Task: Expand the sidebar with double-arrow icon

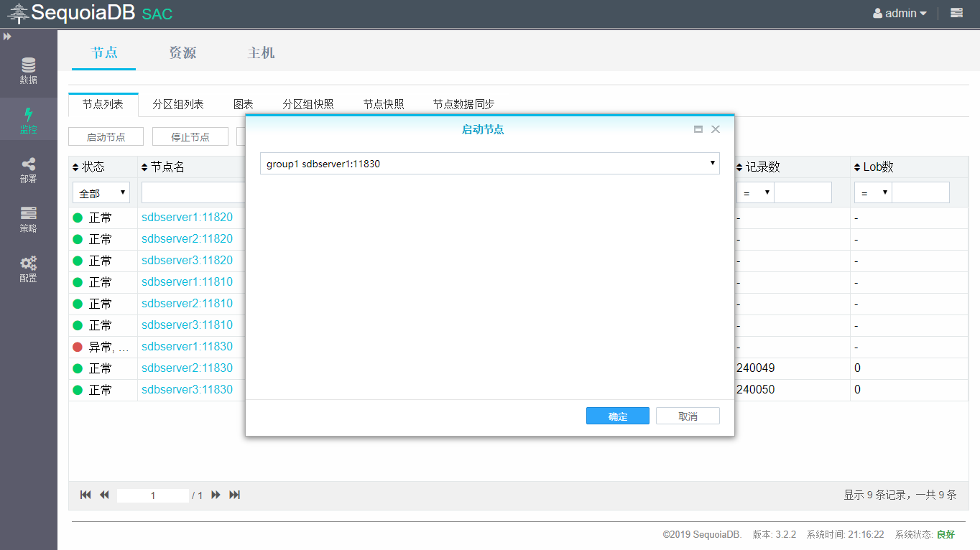Action: pyautogui.click(x=7, y=36)
